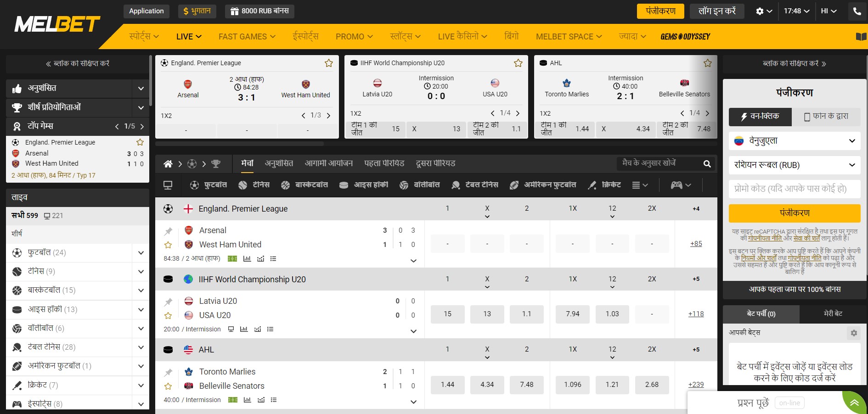Pin the Arsenal vs West Ham match

168,231
